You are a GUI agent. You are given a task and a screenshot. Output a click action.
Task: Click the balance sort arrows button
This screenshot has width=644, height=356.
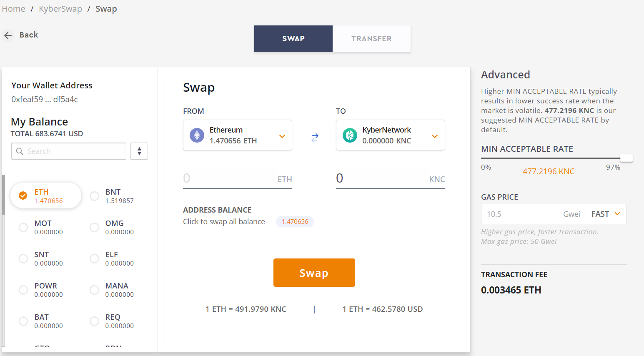coord(139,151)
